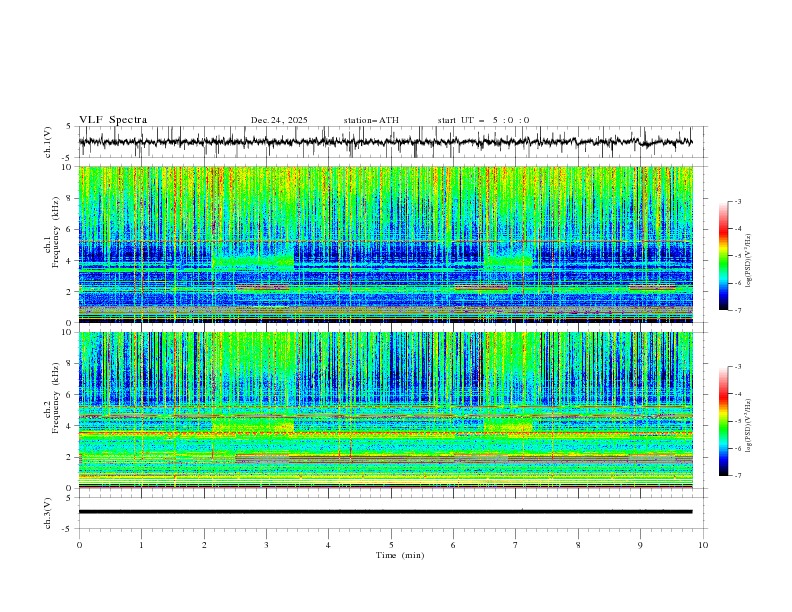Click the "start UT = 5 :0 :0" text
Viewport: 792px width, 612px height.
click(483, 120)
